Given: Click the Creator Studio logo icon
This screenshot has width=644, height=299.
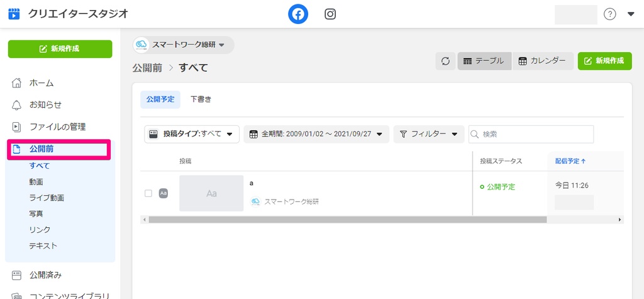Looking at the screenshot, I should pyautogui.click(x=14, y=14).
